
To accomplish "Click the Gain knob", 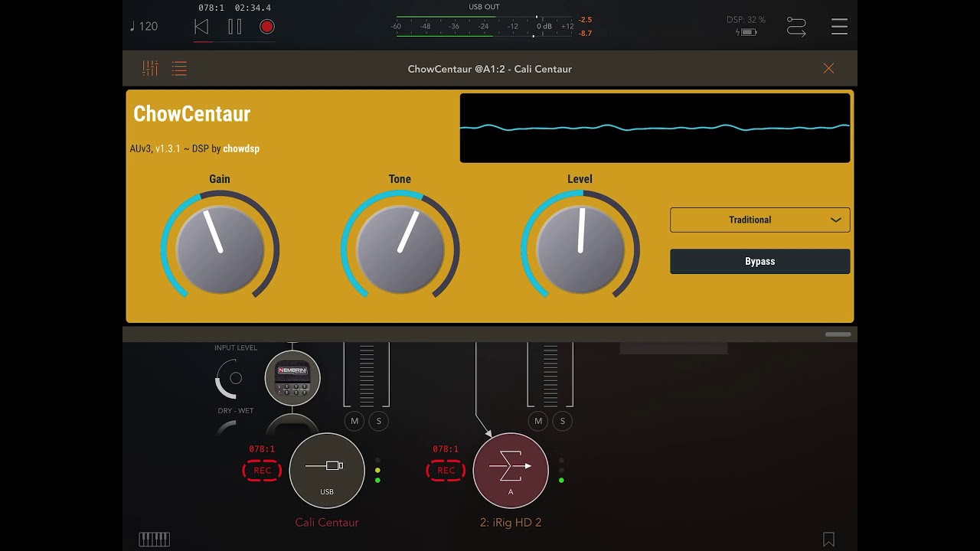I will pos(220,249).
